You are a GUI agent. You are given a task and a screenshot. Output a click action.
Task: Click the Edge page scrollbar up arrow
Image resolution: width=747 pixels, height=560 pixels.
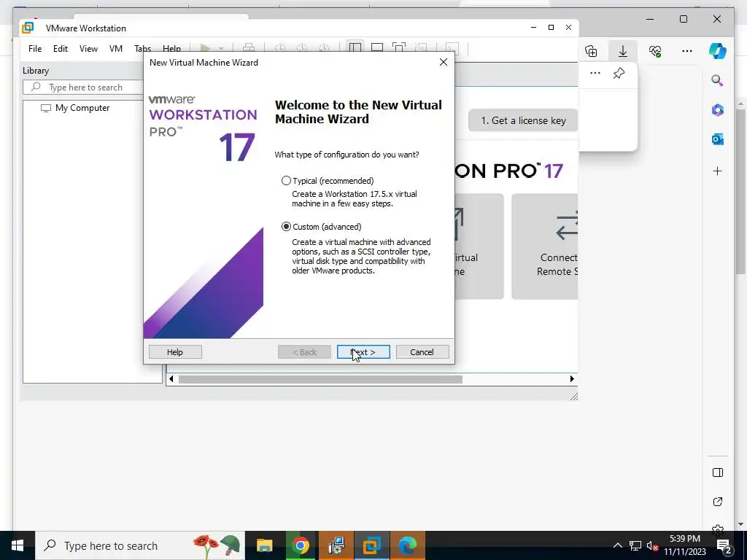pyautogui.click(x=741, y=104)
